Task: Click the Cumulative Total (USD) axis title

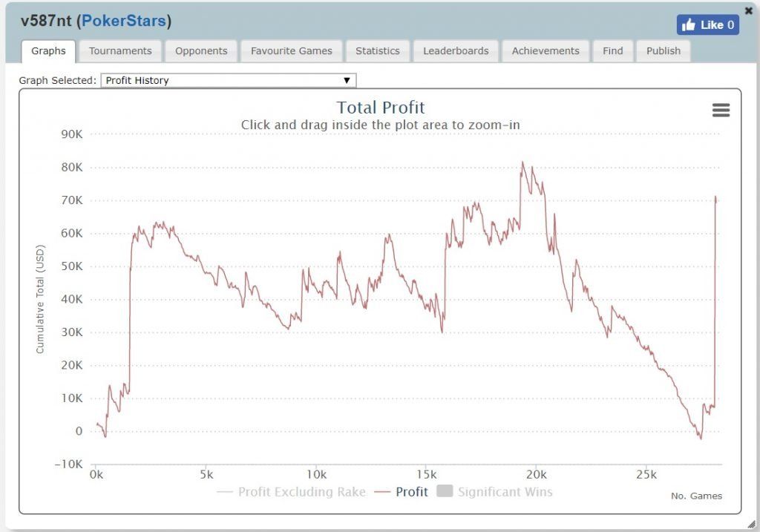Action: pyautogui.click(x=40, y=299)
